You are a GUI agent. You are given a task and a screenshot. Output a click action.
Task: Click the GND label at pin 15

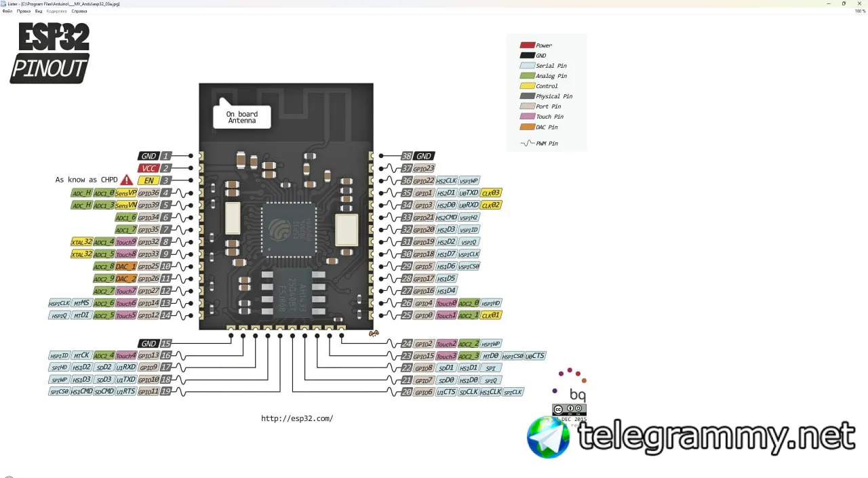(x=148, y=344)
